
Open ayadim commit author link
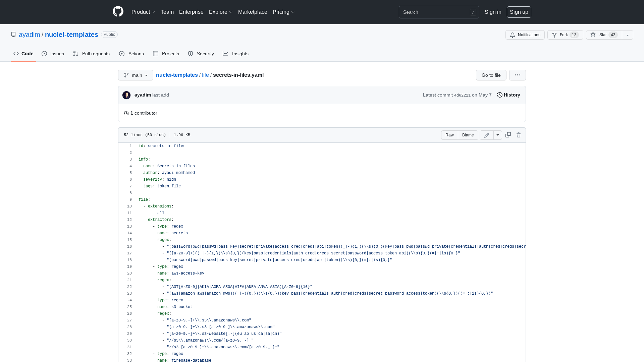click(143, 95)
